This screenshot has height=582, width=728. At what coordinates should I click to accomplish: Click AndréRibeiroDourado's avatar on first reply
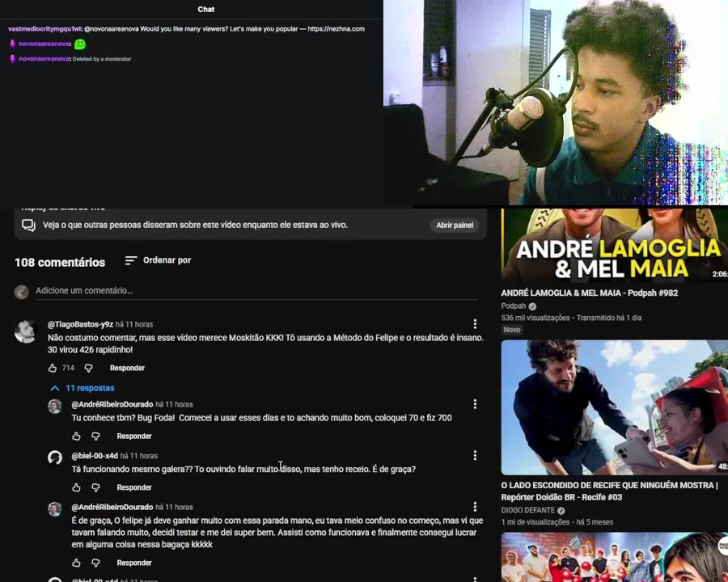[55, 406]
